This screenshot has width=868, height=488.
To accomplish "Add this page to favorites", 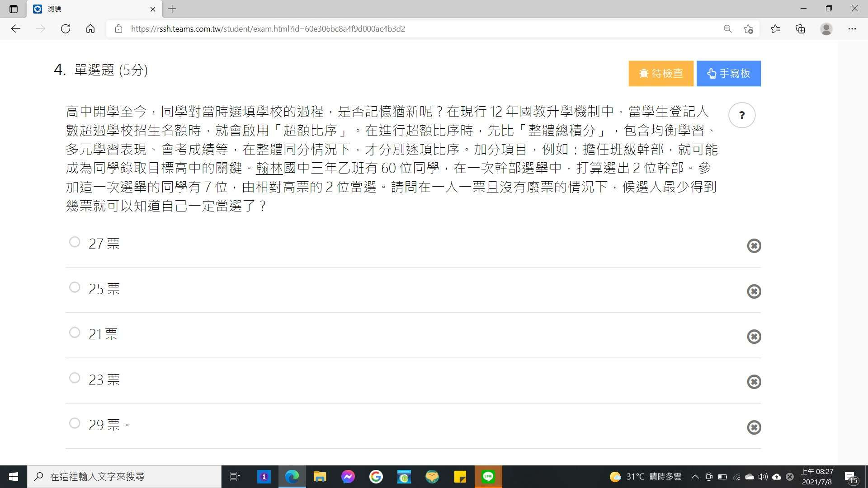I will [x=748, y=29].
